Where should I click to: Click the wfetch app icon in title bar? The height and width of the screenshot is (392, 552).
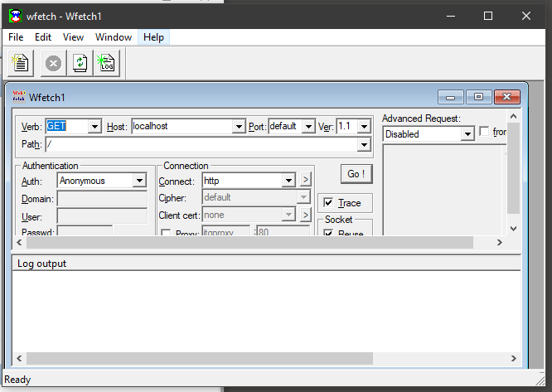pos(15,17)
